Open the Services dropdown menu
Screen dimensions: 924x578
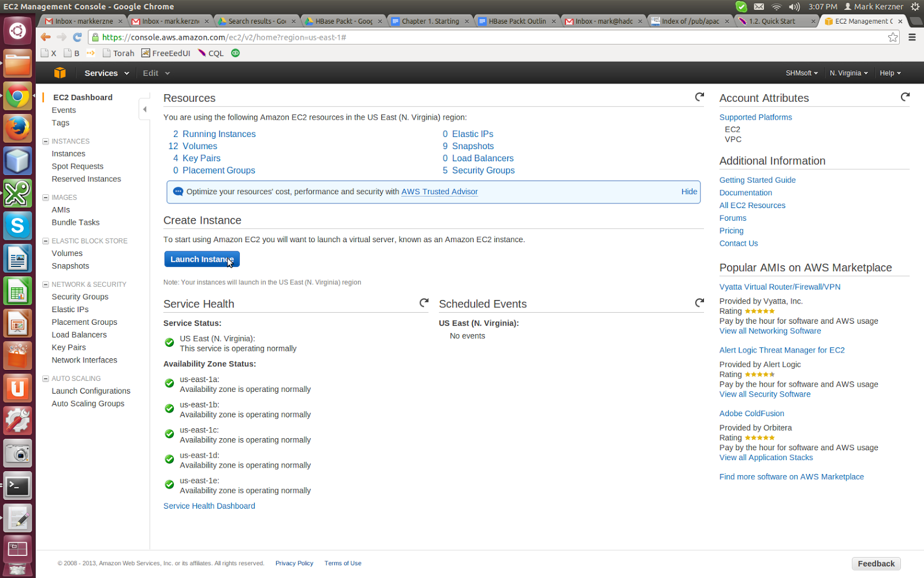pos(107,73)
